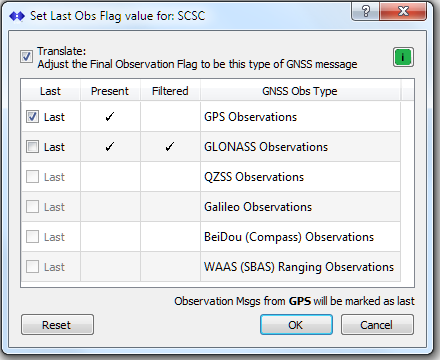Click the Galileo Observations Last checkbox
This screenshot has height=360, width=440.
32,207
